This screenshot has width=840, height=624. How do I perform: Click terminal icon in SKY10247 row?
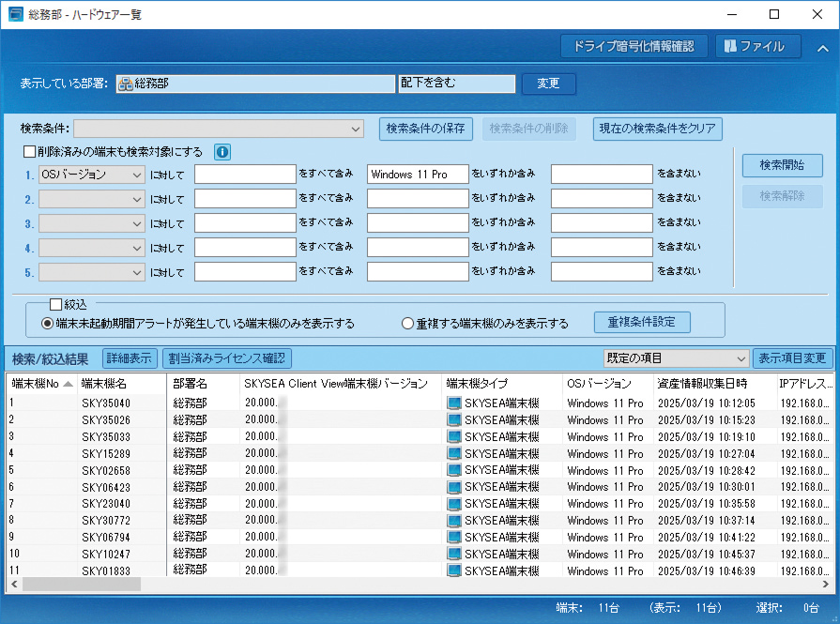pos(453,555)
